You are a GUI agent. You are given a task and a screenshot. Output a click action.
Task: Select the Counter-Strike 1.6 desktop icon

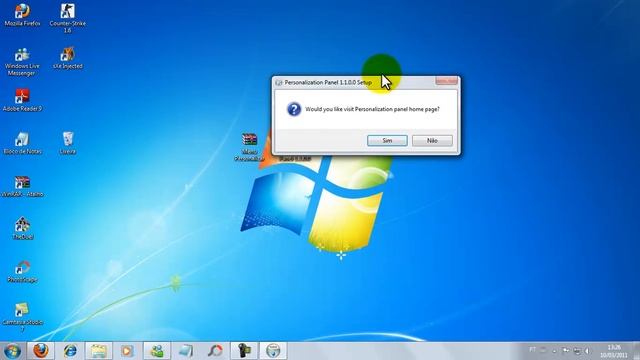pyautogui.click(x=67, y=18)
